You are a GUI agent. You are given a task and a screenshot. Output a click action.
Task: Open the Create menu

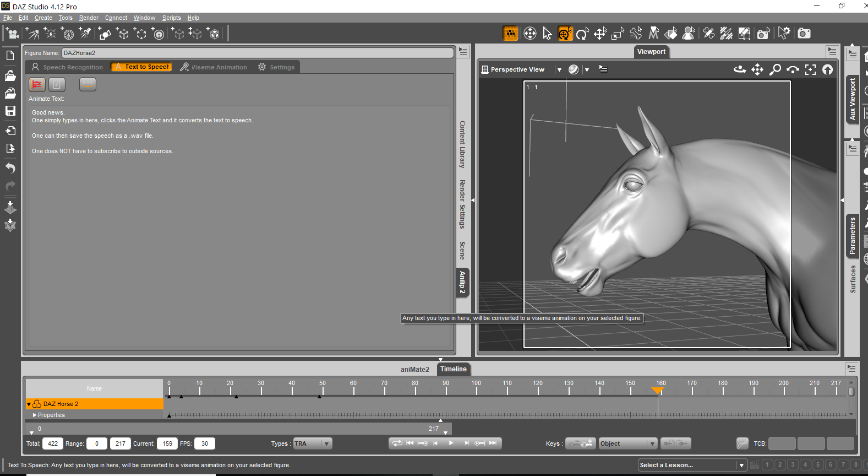[x=43, y=18]
